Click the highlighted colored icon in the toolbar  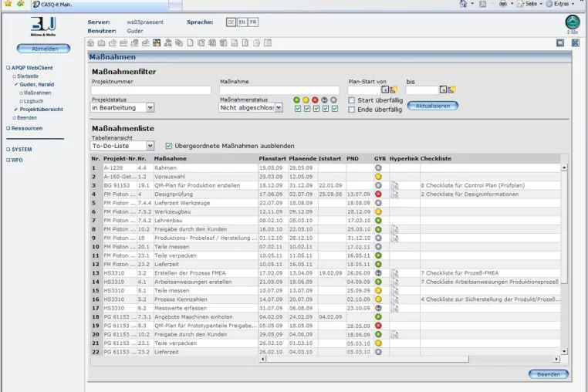(x=157, y=43)
